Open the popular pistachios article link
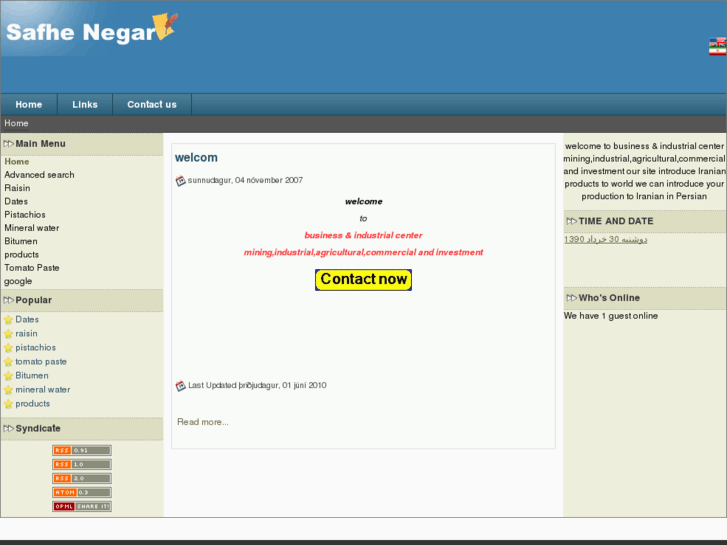727x545 pixels. (x=36, y=347)
